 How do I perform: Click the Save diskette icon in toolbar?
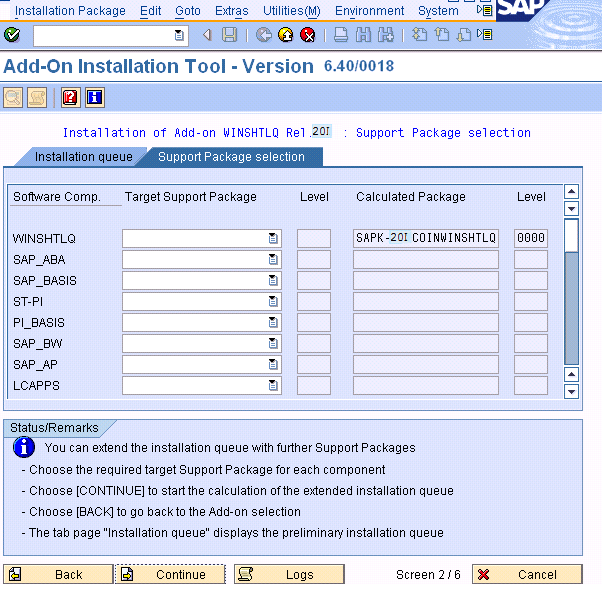click(230, 35)
